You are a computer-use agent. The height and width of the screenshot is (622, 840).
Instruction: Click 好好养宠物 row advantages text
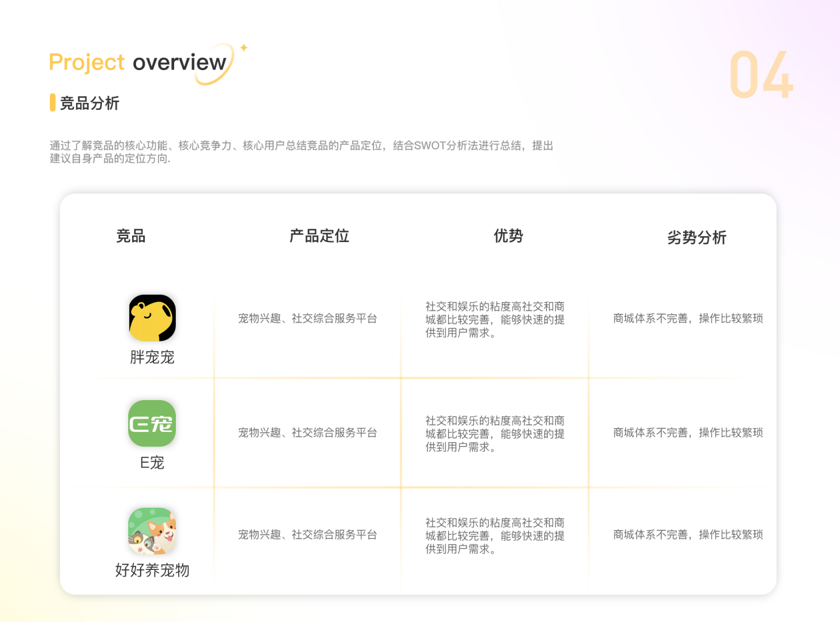(495, 536)
